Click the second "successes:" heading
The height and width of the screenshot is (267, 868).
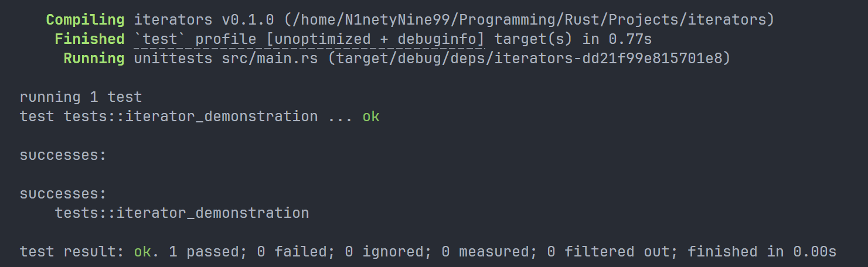point(63,194)
